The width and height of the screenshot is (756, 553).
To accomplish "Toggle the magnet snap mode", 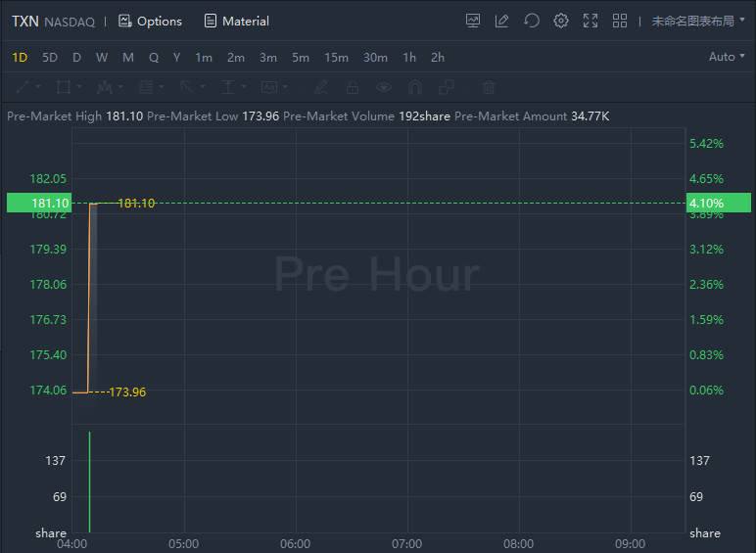I will (415, 87).
